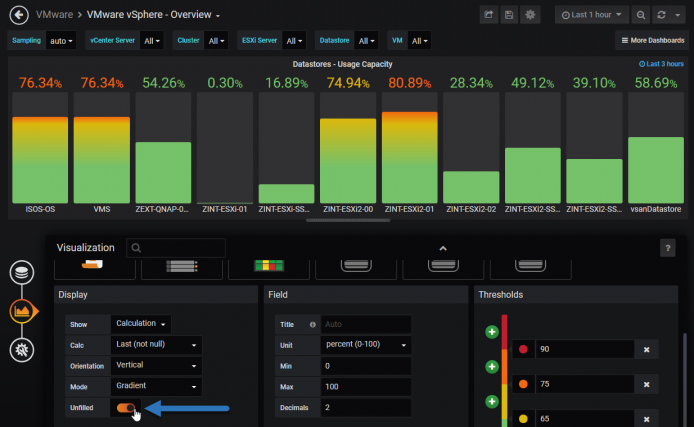This screenshot has height=427, width=694.
Task: Remove the 90 threshold
Action: (646, 350)
